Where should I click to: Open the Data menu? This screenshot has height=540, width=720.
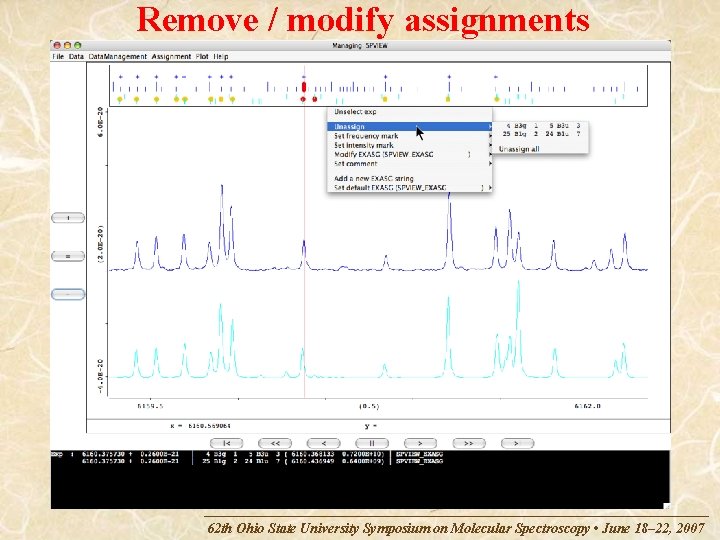pyautogui.click(x=76, y=56)
